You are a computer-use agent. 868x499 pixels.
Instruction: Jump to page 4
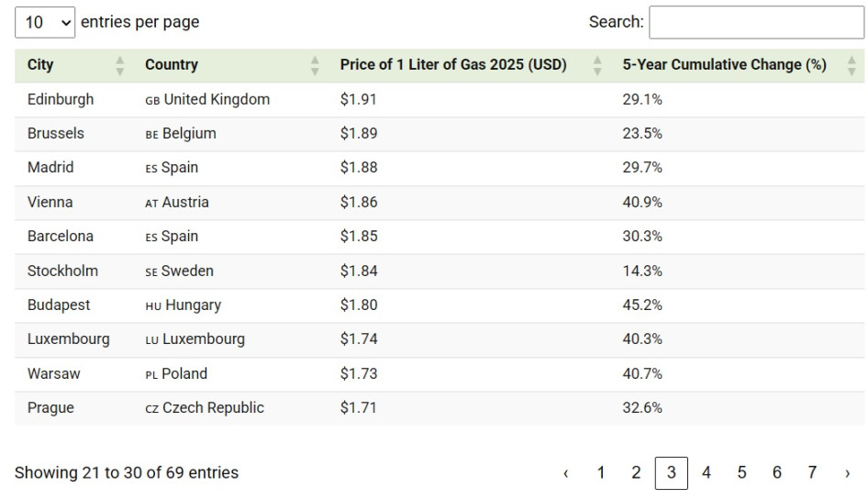click(x=707, y=473)
